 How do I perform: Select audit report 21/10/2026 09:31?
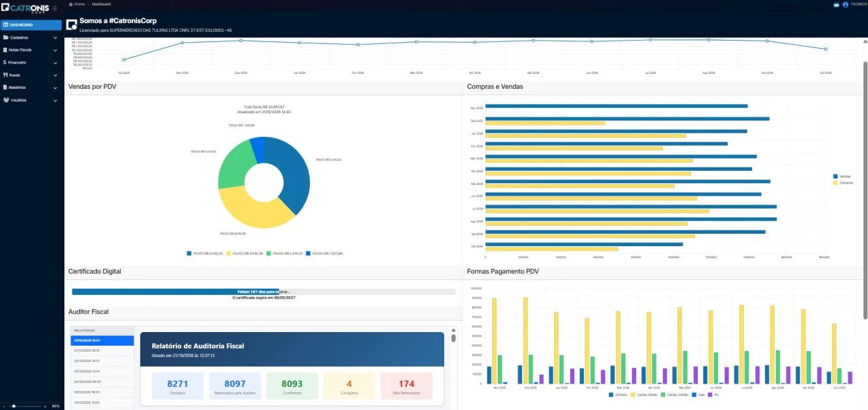point(102,350)
